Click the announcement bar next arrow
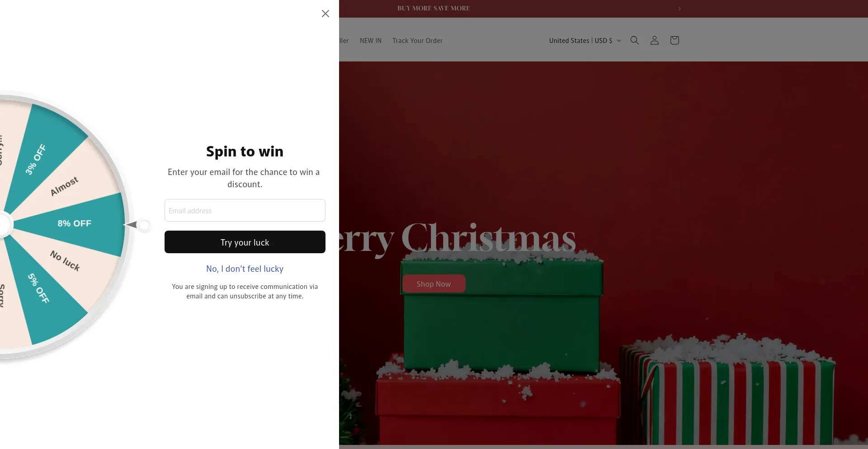The image size is (868, 449). (679, 9)
